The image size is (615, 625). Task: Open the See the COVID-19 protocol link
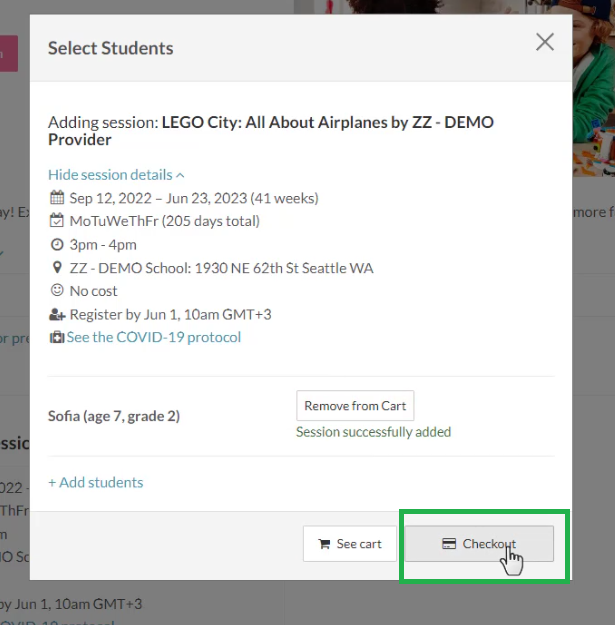pos(153,337)
